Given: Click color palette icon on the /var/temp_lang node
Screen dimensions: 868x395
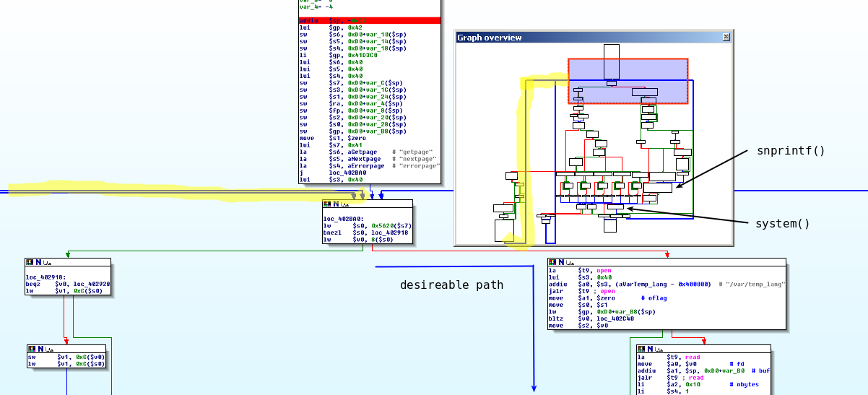Looking at the screenshot, I should tap(552, 262).
